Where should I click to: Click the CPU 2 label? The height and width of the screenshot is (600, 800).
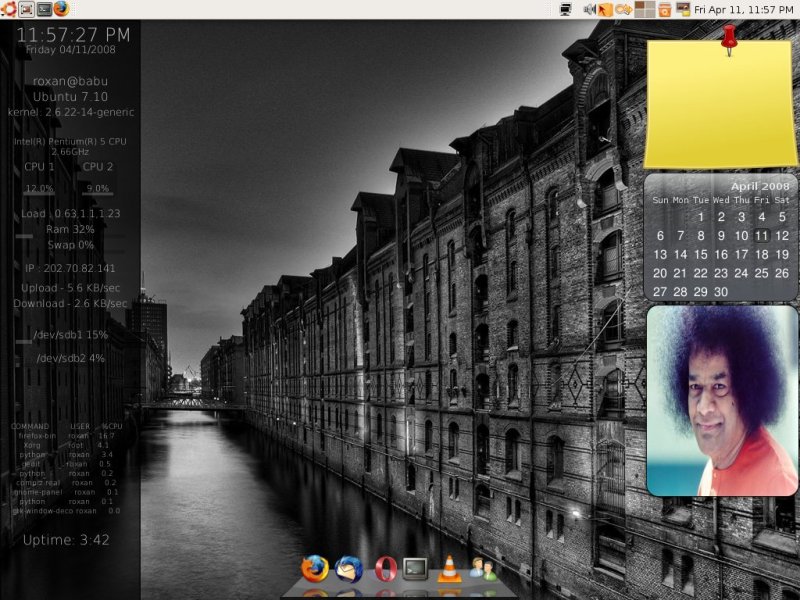98,167
